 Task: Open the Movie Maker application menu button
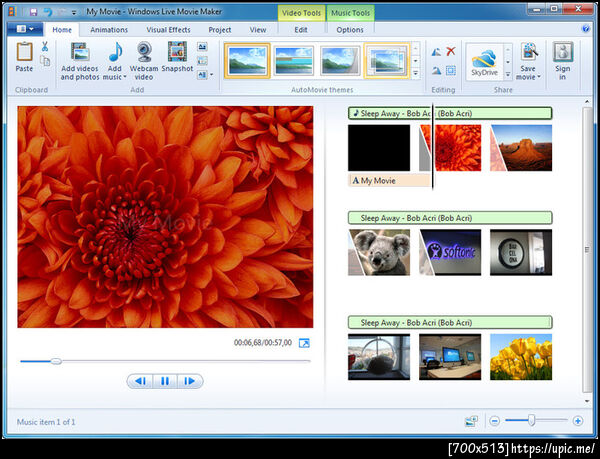pyautogui.click(x=25, y=29)
